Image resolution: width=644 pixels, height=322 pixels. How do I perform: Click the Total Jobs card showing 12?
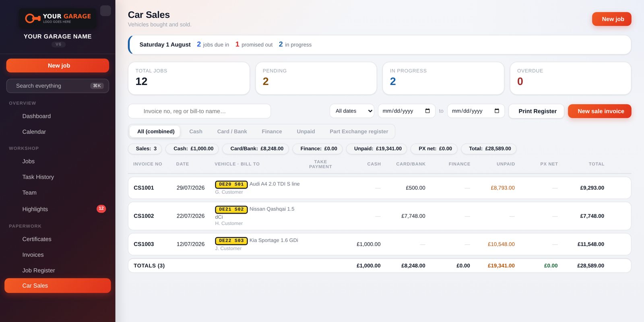(189, 78)
